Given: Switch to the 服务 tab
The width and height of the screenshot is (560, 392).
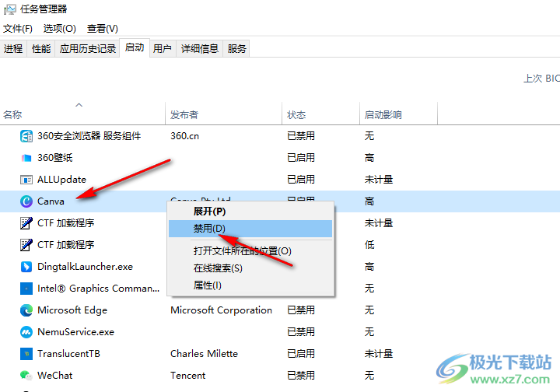Looking at the screenshot, I should (236, 48).
